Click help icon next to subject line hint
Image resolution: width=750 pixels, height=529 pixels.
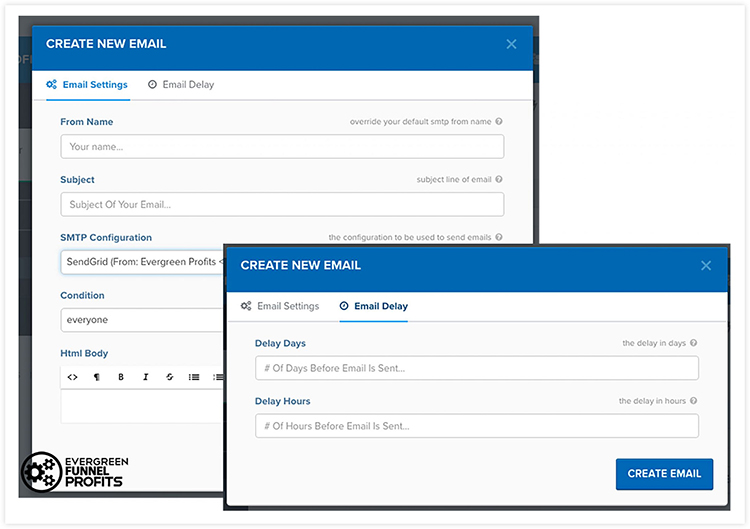[499, 179]
